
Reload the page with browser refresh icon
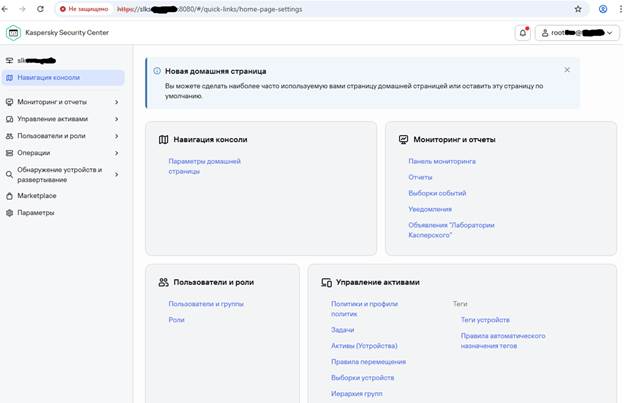tap(40, 8)
